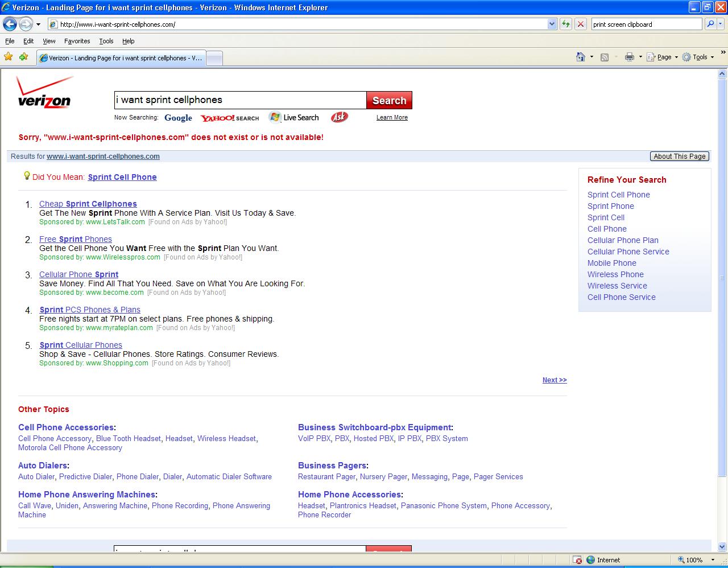Click the Live Search logo
The width and height of the screenshot is (728, 568).
pyautogui.click(x=293, y=117)
